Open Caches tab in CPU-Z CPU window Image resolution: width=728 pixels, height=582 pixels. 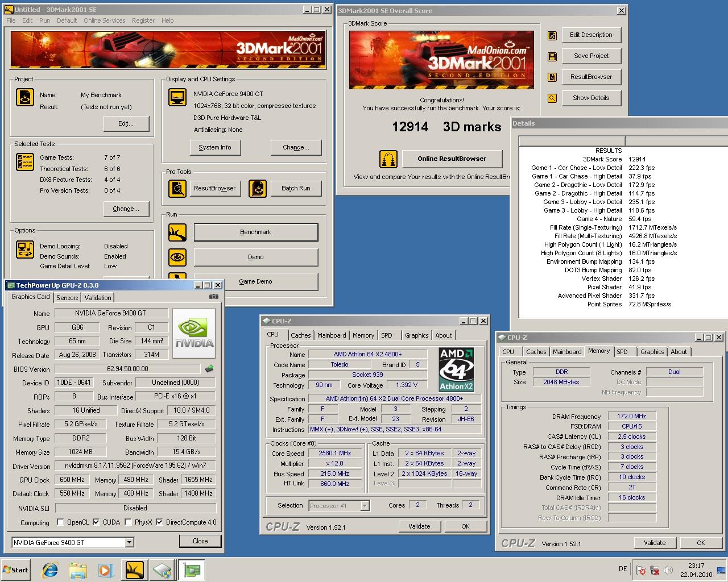301,335
